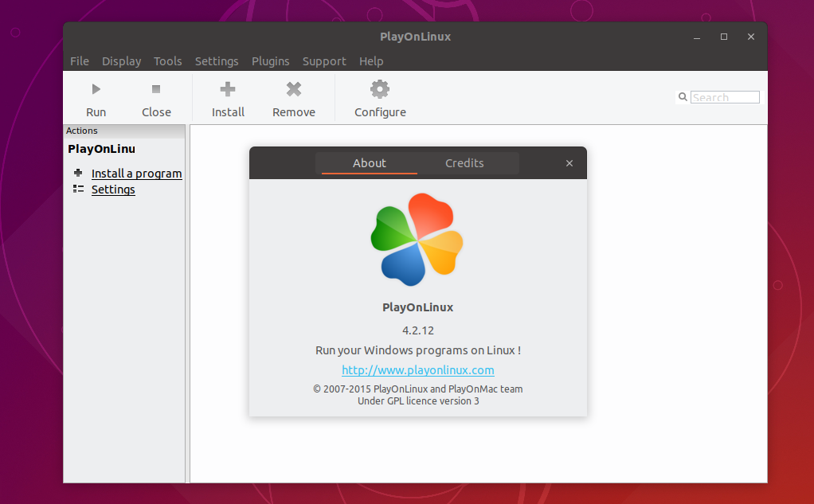The height and width of the screenshot is (504, 814).
Task: Open the Help menu
Action: point(371,61)
